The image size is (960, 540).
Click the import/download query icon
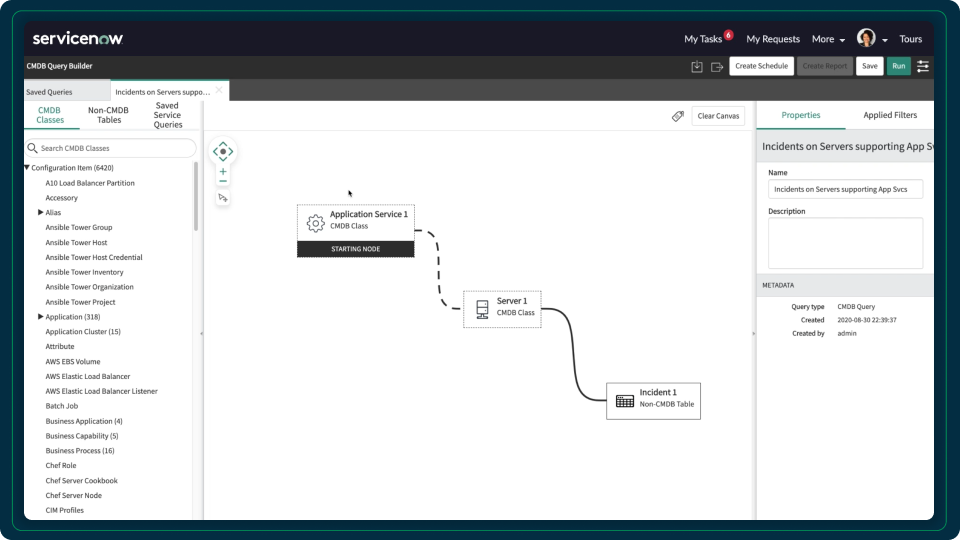point(697,66)
